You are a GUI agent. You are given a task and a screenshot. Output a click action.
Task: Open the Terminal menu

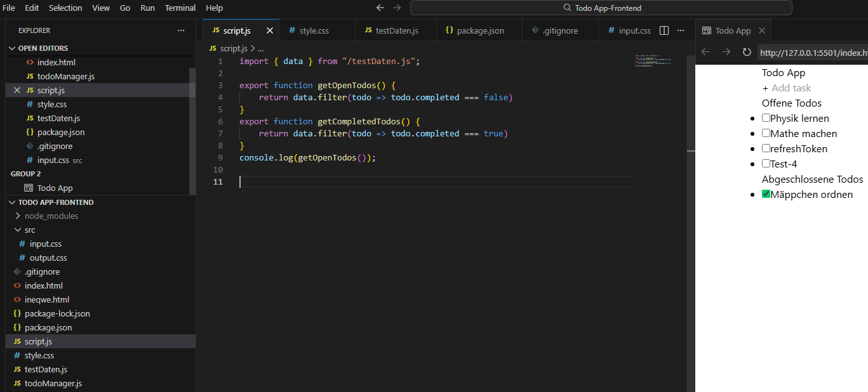[x=180, y=8]
